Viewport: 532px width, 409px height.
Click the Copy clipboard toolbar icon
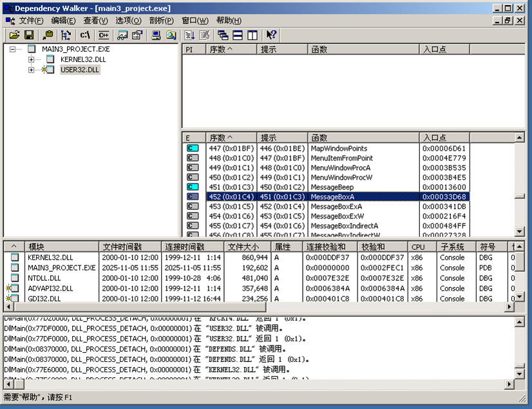(x=48, y=35)
